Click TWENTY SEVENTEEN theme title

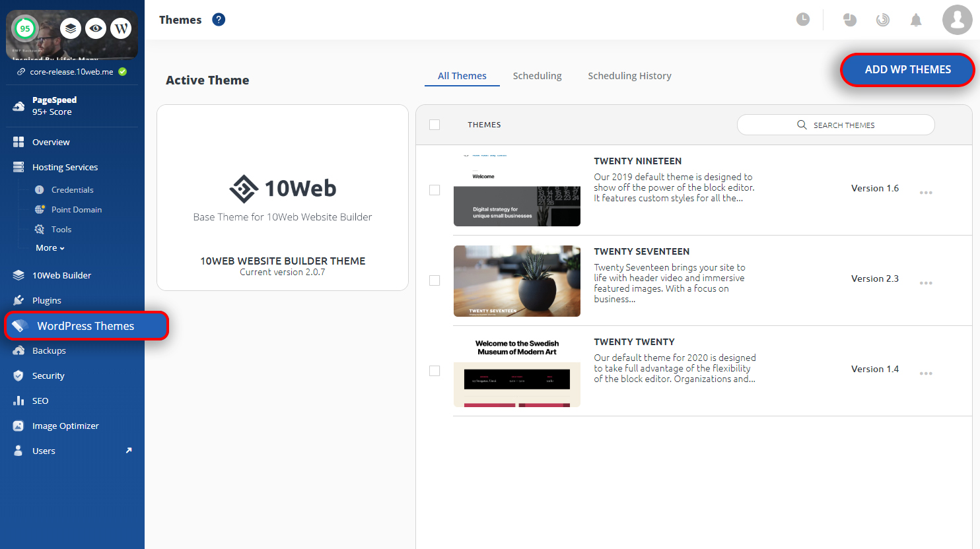coord(642,251)
